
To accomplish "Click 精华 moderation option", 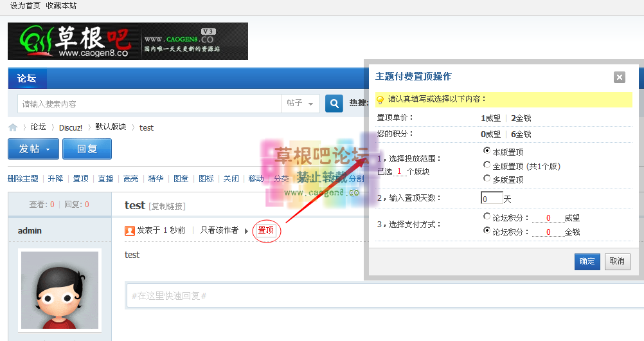I will pos(156,178).
